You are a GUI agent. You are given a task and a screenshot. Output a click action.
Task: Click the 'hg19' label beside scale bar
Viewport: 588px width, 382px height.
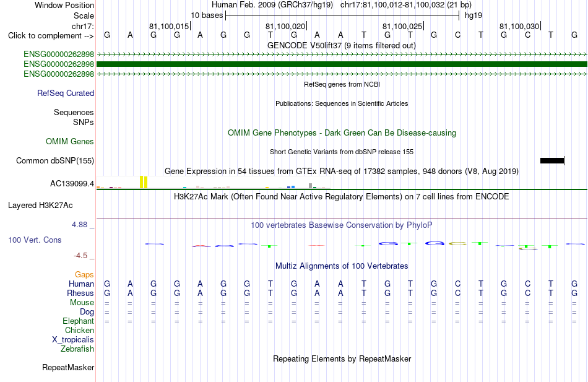[x=473, y=15]
